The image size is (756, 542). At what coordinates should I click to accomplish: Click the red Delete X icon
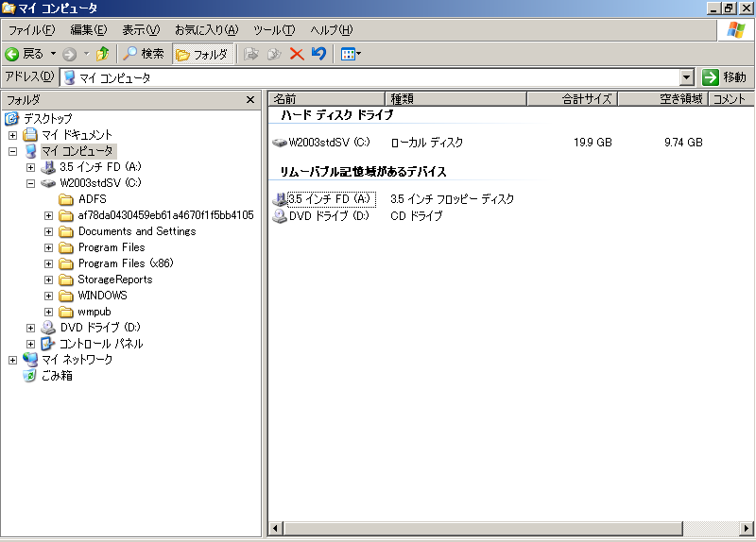(x=297, y=54)
